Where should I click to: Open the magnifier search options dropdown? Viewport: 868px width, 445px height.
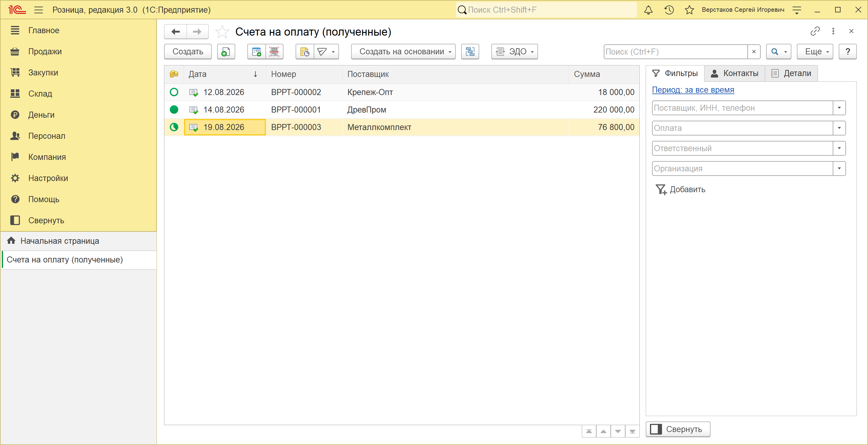tap(778, 52)
